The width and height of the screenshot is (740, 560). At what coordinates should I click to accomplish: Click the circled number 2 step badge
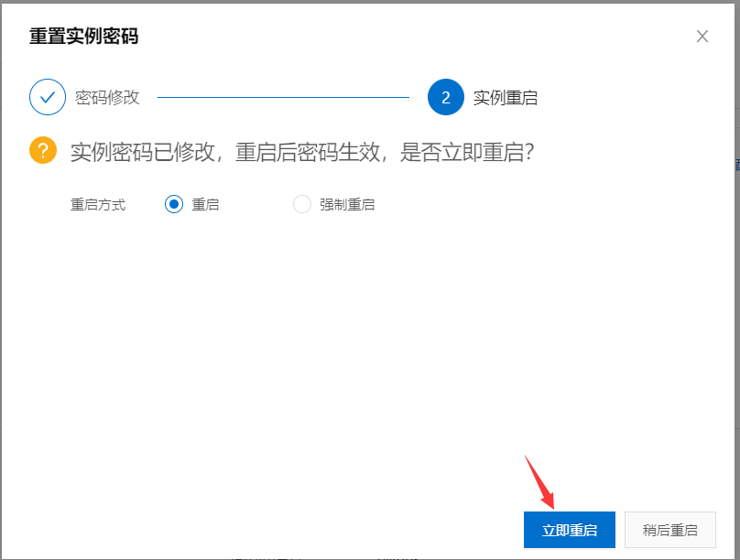(x=446, y=97)
